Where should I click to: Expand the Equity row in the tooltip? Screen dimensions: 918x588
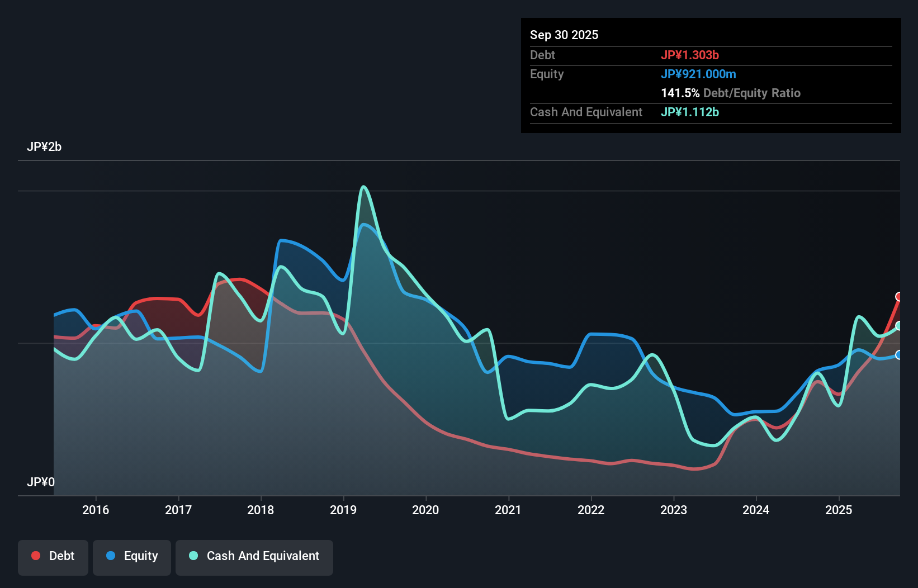pyautogui.click(x=546, y=74)
